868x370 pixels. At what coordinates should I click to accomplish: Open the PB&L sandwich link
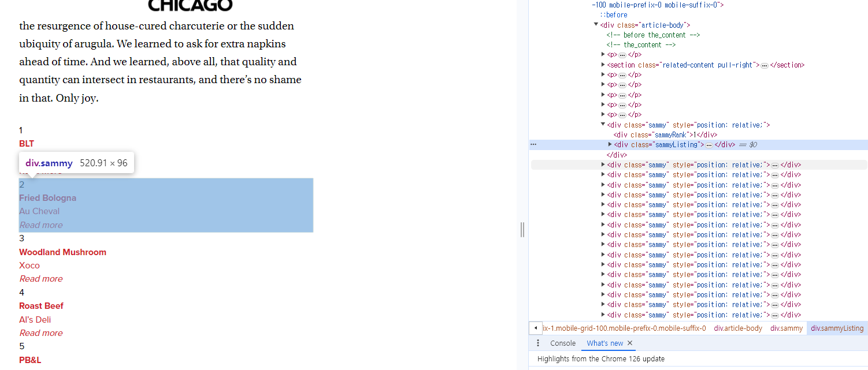(x=30, y=360)
